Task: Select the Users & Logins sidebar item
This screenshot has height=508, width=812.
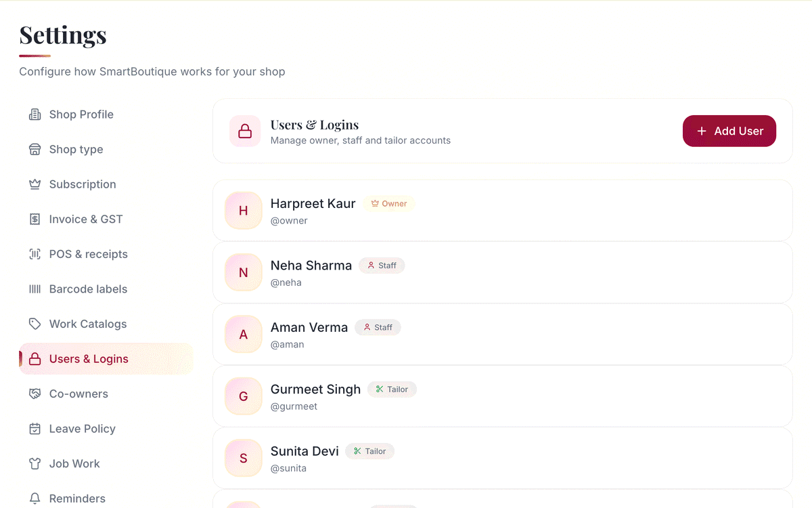Action: click(106, 359)
